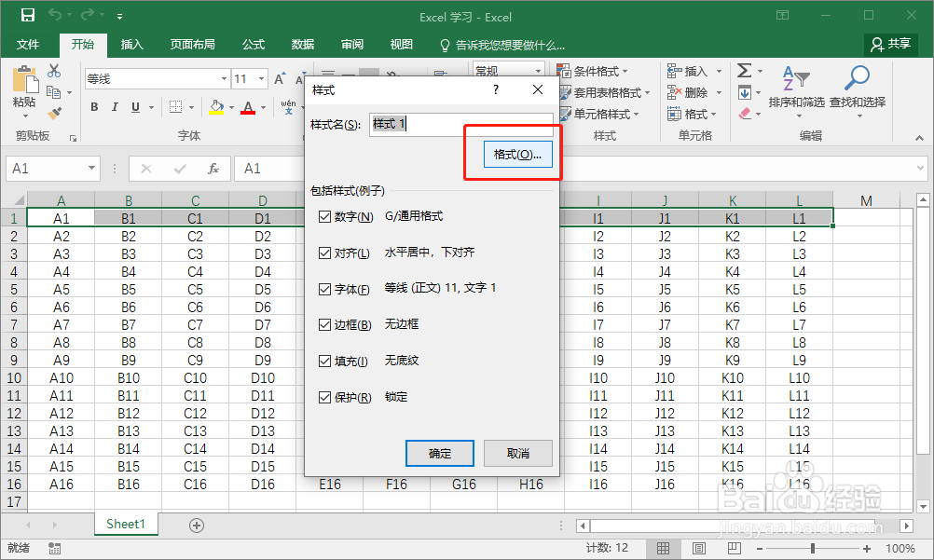The image size is (934, 560).
Task: Activate the Format Painter brush
Action: coord(54,113)
